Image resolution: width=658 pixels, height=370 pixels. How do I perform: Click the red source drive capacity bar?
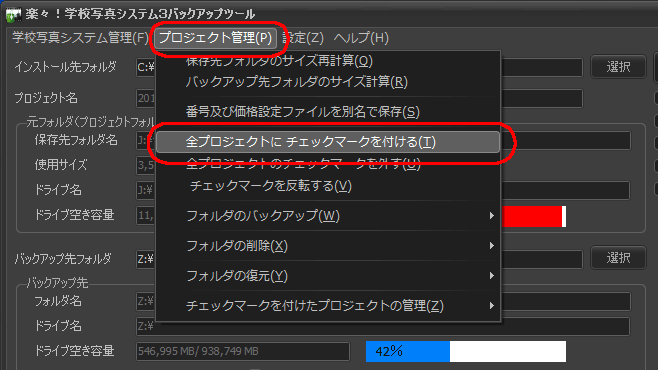pyautogui.click(x=534, y=216)
